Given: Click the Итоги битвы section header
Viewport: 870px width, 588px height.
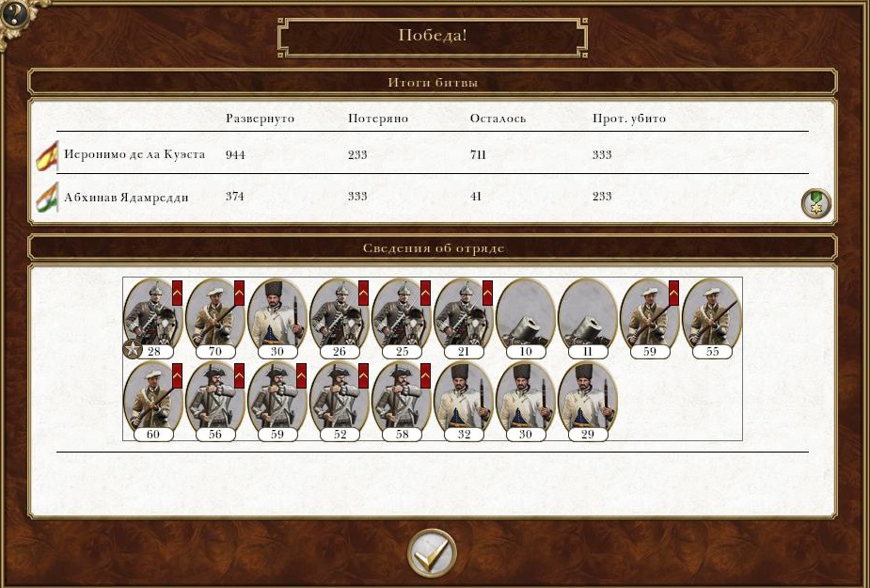Looking at the screenshot, I should 433,83.
